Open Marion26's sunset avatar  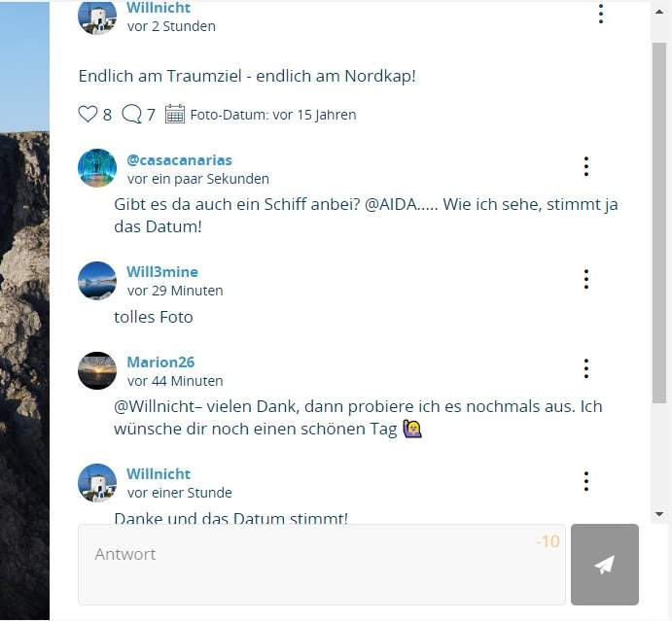pyautogui.click(x=97, y=370)
